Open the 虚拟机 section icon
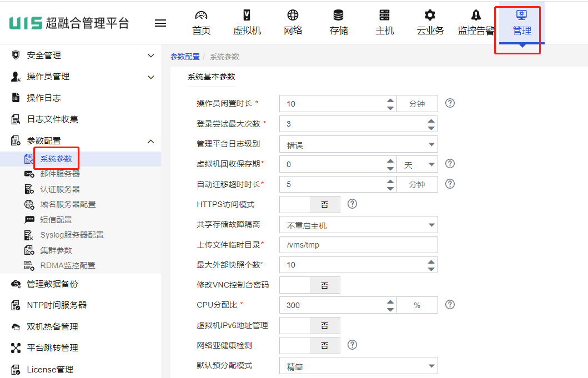This screenshot has height=378, width=588. pos(247,16)
